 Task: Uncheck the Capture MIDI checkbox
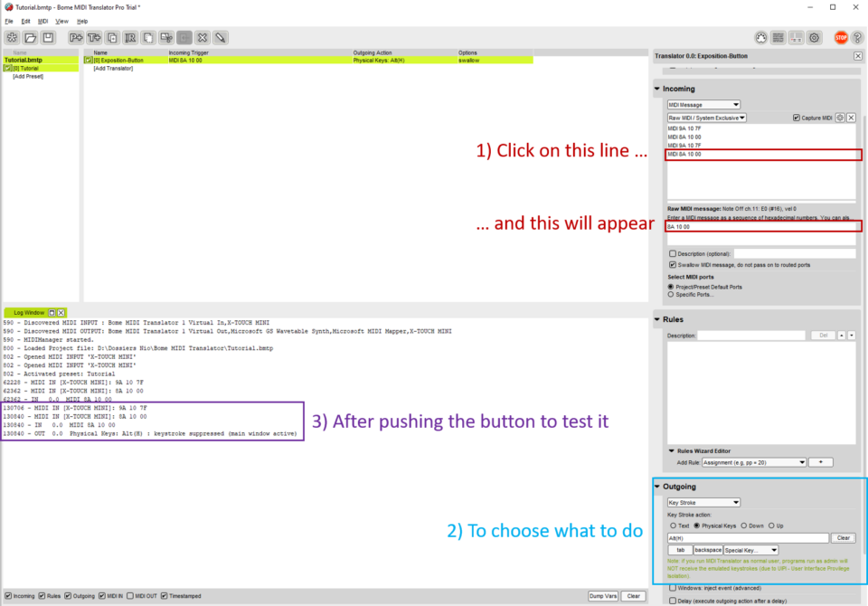pyautogui.click(x=797, y=118)
